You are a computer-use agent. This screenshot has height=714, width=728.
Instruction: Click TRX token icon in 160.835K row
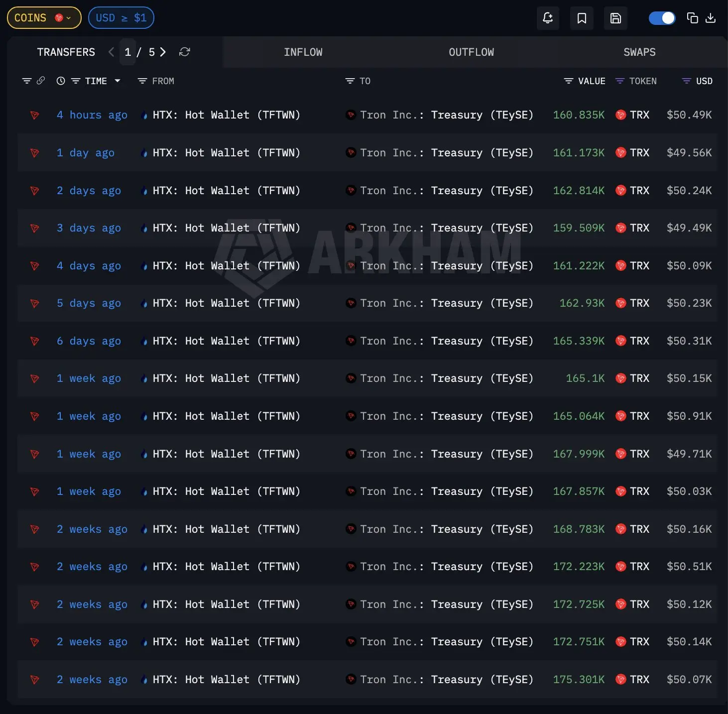(x=621, y=115)
